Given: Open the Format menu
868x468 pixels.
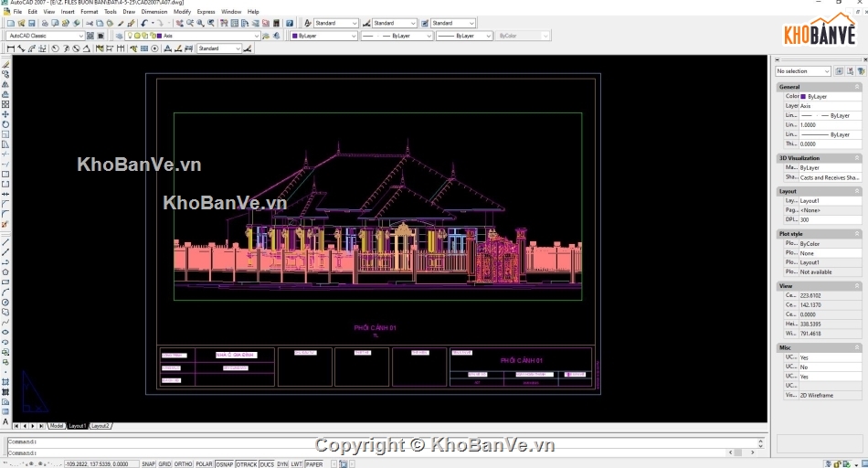Looking at the screenshot, I should tap(90, 12).
